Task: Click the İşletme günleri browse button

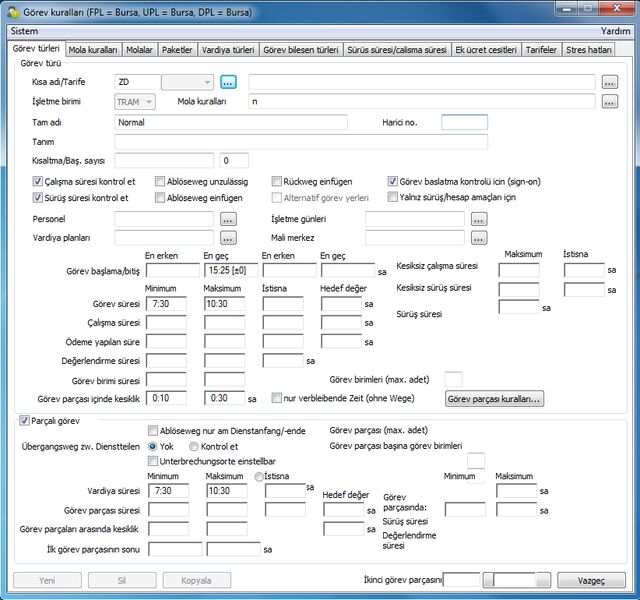Action: click(x=479, y=219)
